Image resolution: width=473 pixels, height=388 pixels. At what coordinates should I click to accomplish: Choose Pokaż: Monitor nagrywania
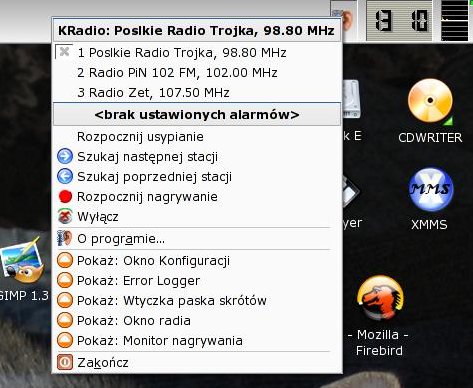point(197,341)
